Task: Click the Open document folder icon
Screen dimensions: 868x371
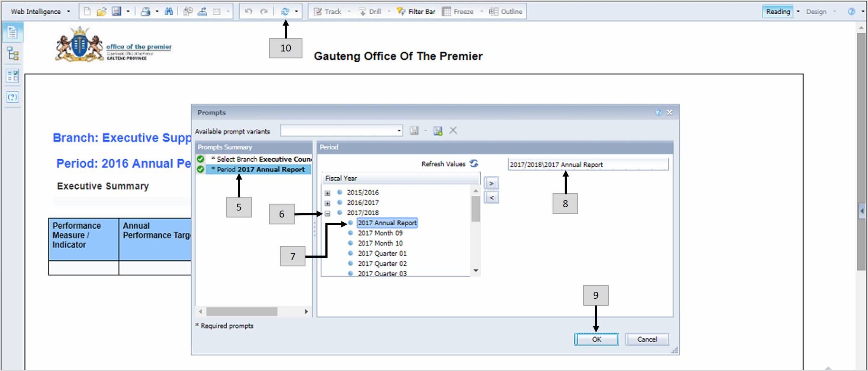Action: 101,12
